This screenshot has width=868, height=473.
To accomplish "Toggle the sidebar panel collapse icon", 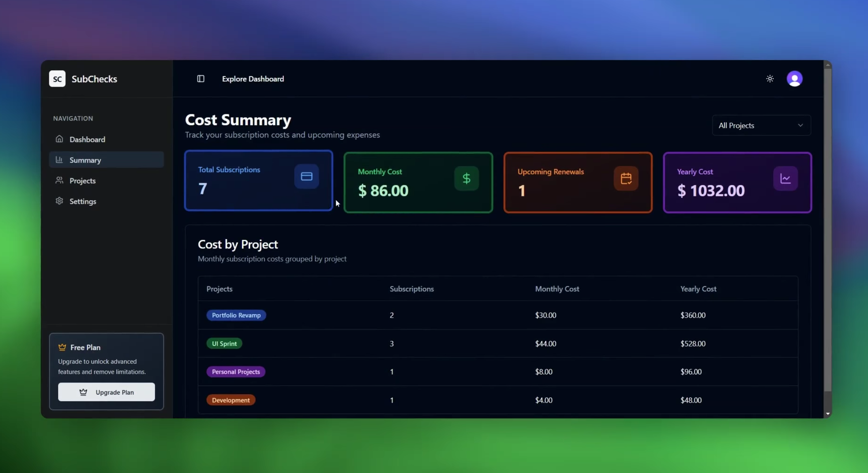I will pyautogui.click(x=200, y=79).
